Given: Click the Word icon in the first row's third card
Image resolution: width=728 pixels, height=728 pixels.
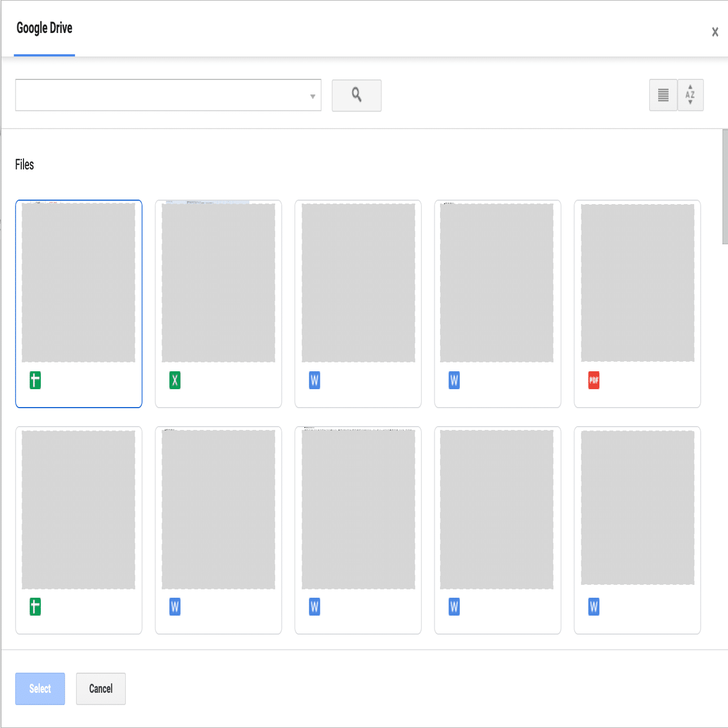Looking at the screenshot, I should click(x=315, y=381).
